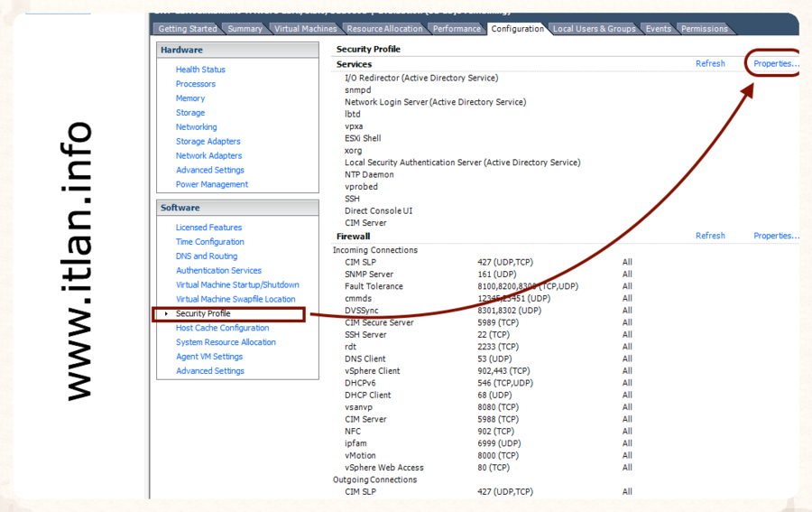Open Health Status under Hardware

tap(200, 70)
